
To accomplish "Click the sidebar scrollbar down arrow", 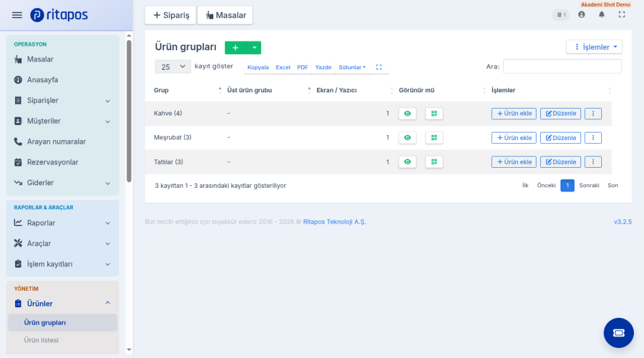I will click(129, 350).
